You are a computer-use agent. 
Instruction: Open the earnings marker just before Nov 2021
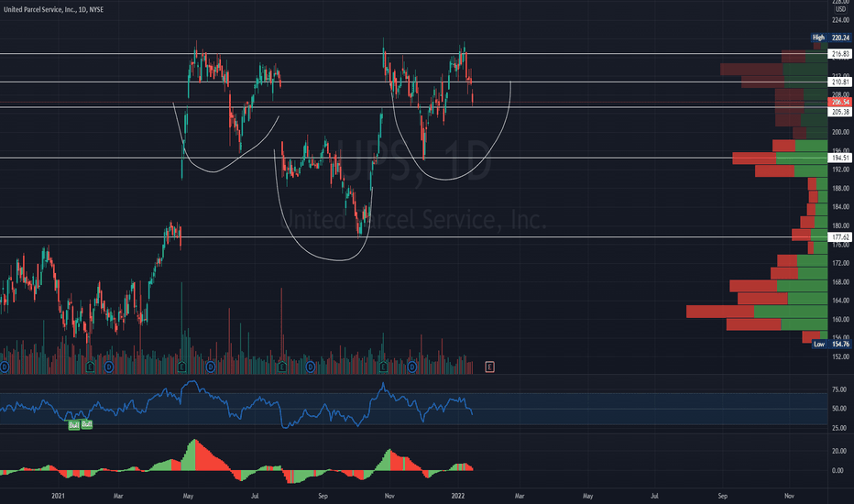pos(383,367)
